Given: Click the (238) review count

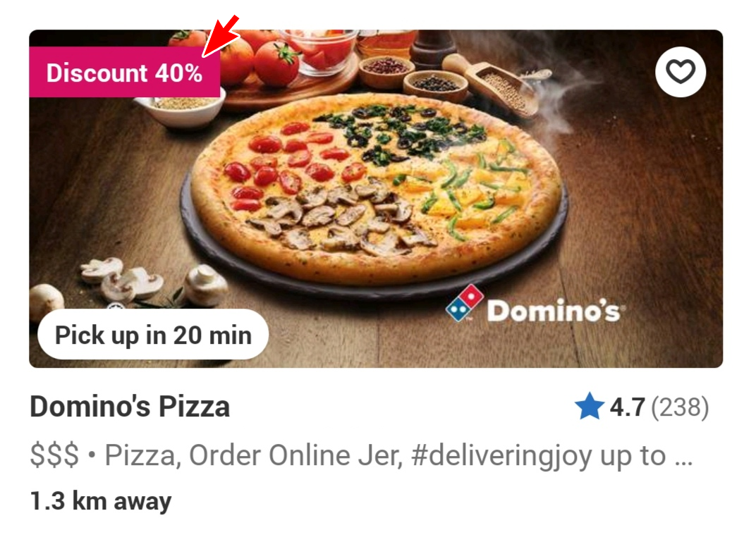Looking at the screenshot, I should coord(680,407).
